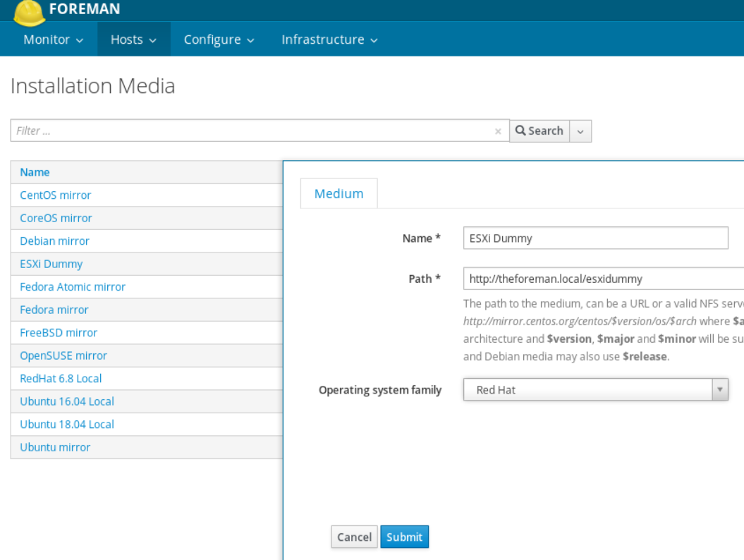
Task: Expand the Configure menu
Action: pyautogui.click(x=219, y=39)
